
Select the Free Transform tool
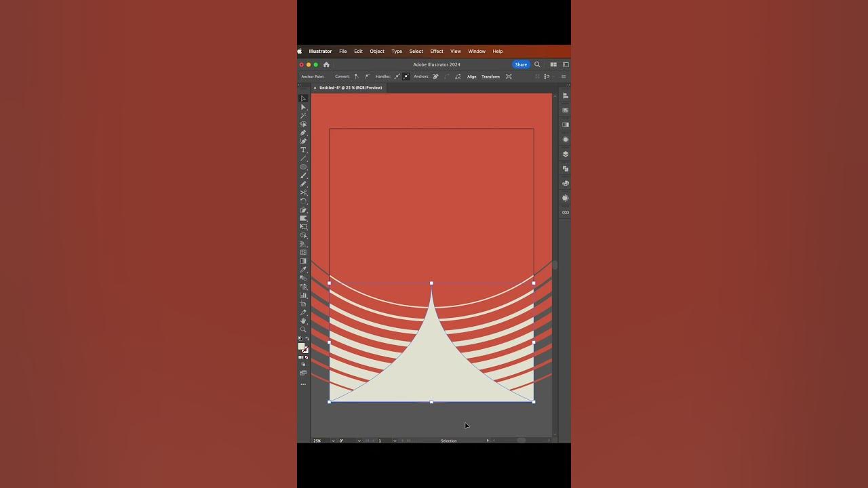(x=303, y=226)
